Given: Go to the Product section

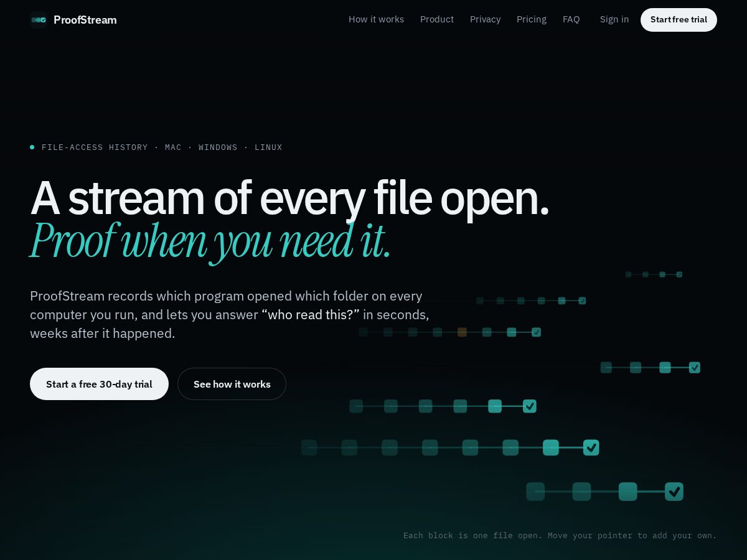Looking at the screenshot, I should tap(437, 19).
